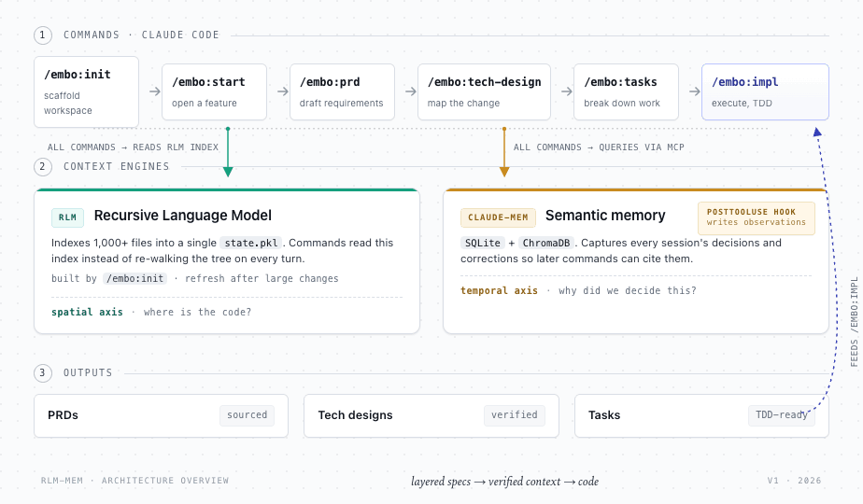The height and width of the screenshot is (504, 863).
Task: Click the 'OUTPUTS' section title
Action: tap(88, 372)
